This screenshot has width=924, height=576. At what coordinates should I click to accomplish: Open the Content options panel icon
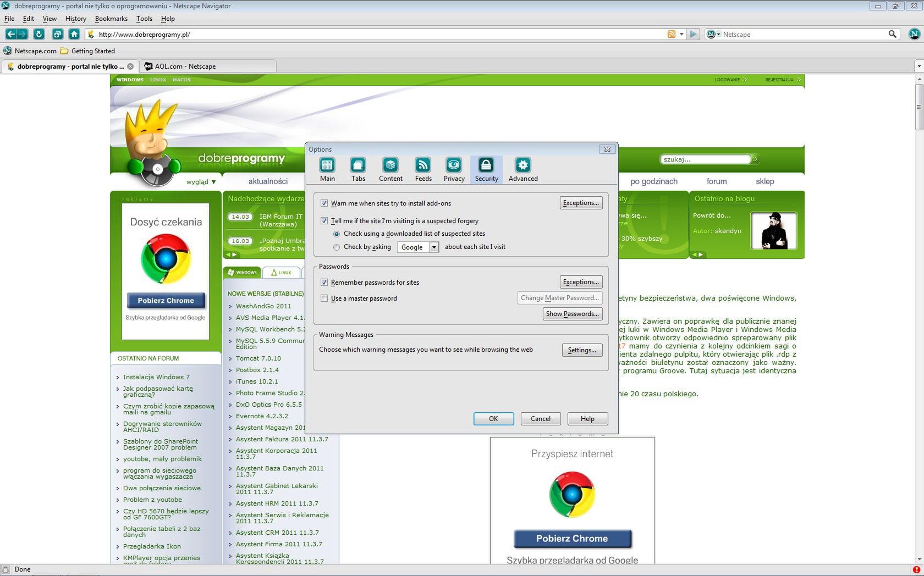[391, 169]
